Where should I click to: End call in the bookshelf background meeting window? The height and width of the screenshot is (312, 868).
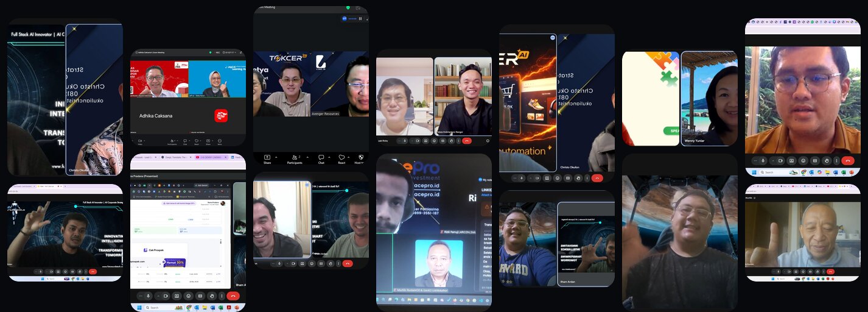point(467,141)
